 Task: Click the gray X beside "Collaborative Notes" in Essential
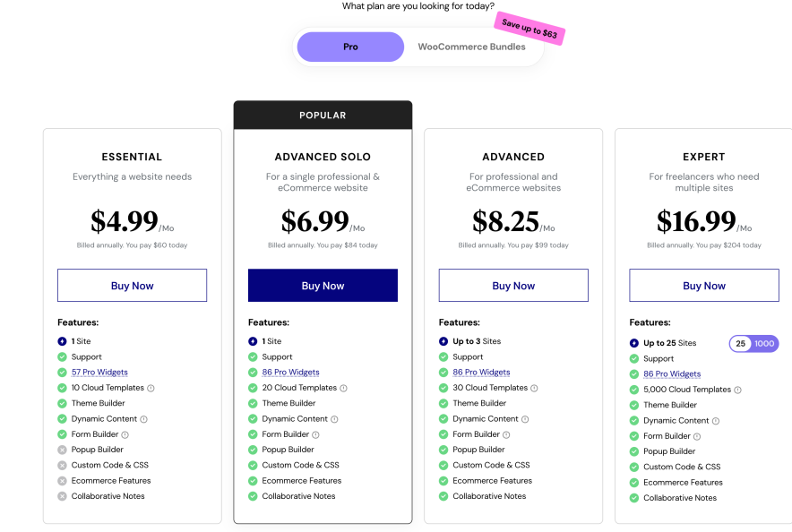pyautogui.click(x=63, y=495)
